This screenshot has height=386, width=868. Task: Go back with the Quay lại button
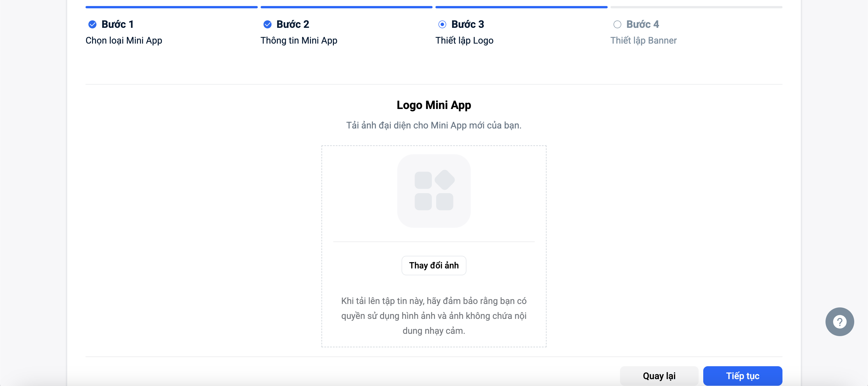click(x=659, y=376)
